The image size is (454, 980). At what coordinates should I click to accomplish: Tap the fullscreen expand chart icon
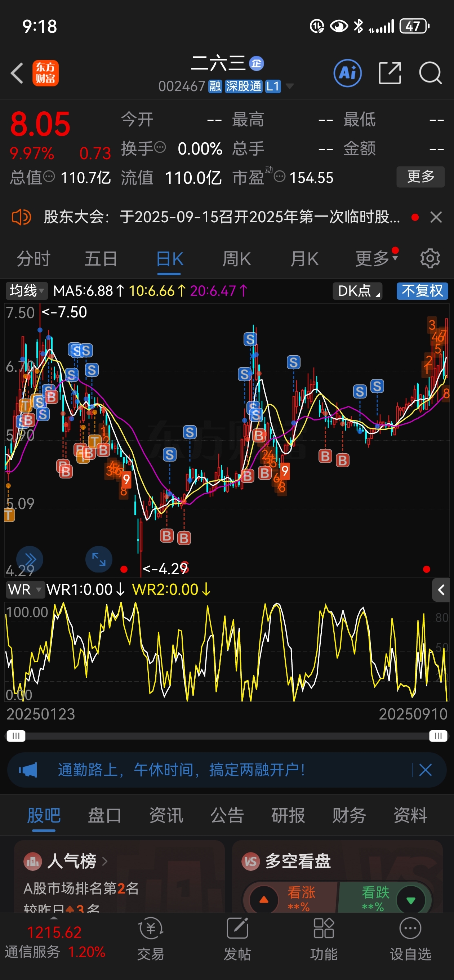[99, 559]
